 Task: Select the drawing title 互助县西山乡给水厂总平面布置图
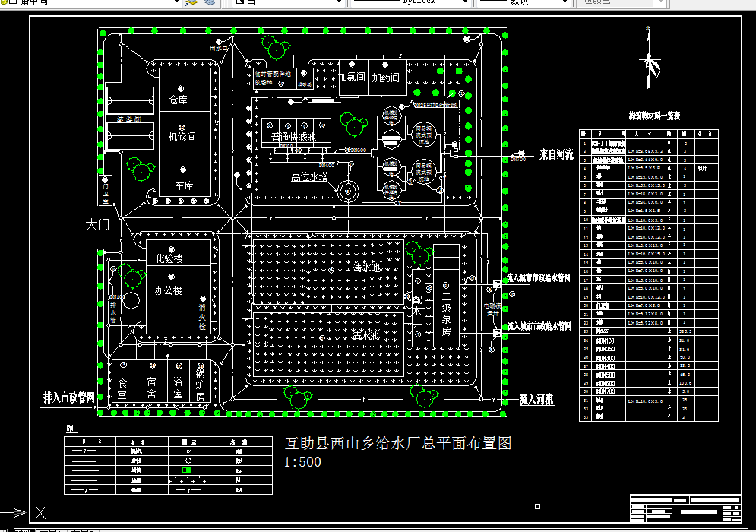coord(398,443)
